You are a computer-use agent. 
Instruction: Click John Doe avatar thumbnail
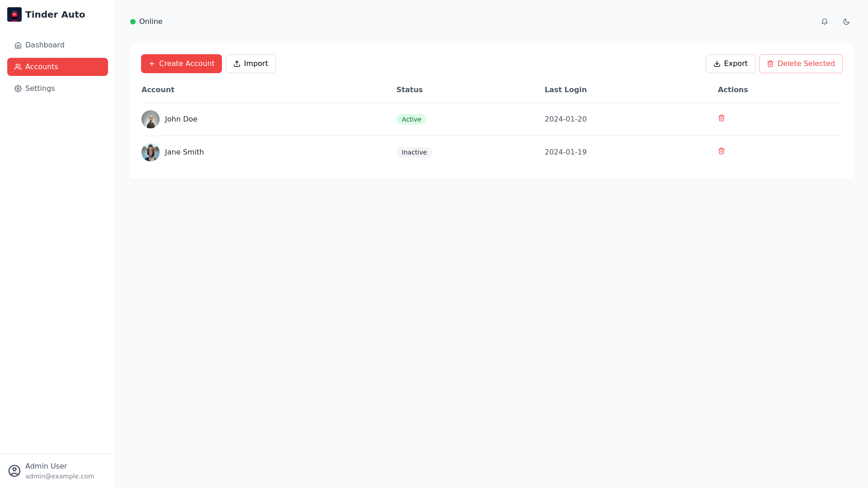pyautogui.click(x=151, y=119)
